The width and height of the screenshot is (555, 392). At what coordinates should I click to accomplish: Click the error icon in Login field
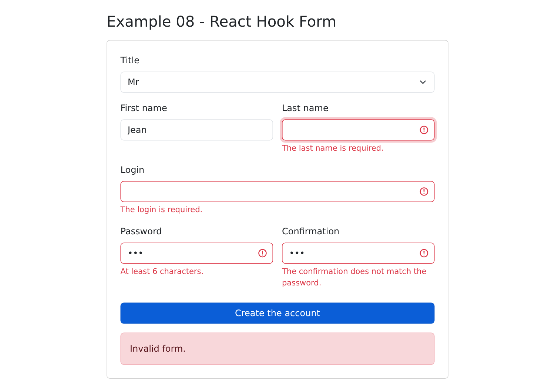tap(424, 192)
